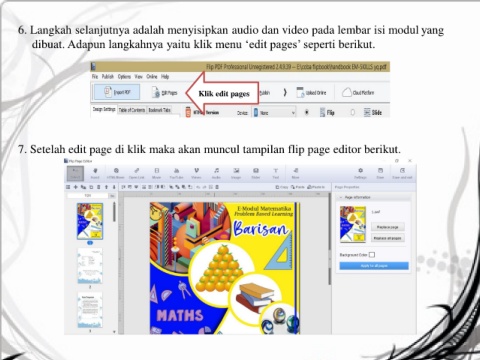Screen dimensions: 480x360
Task: Open the Device dropdown
Action: tap(274, 113)
